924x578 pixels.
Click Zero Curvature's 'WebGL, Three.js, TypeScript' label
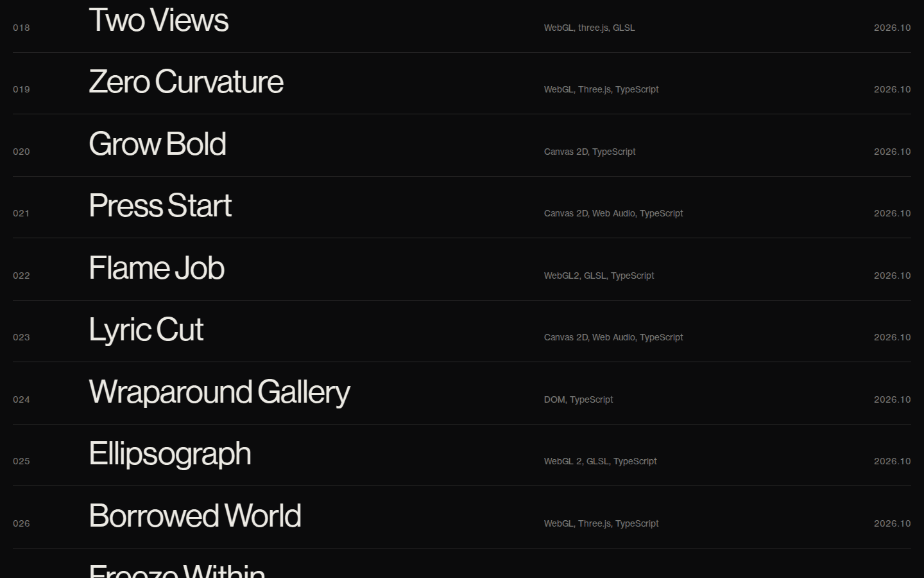(601, 89)
